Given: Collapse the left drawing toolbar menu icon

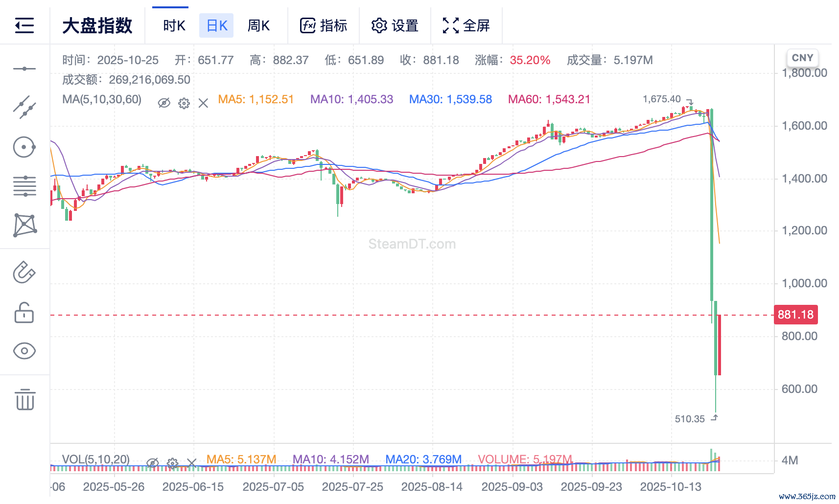Looking at the screenshot, I should pyautogui.click(x=24, y=25).
